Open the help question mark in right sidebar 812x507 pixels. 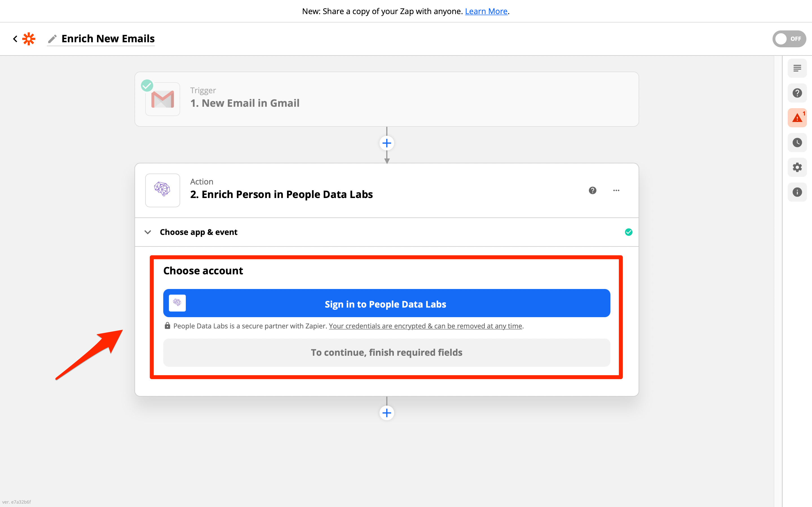tap(797, 93)
